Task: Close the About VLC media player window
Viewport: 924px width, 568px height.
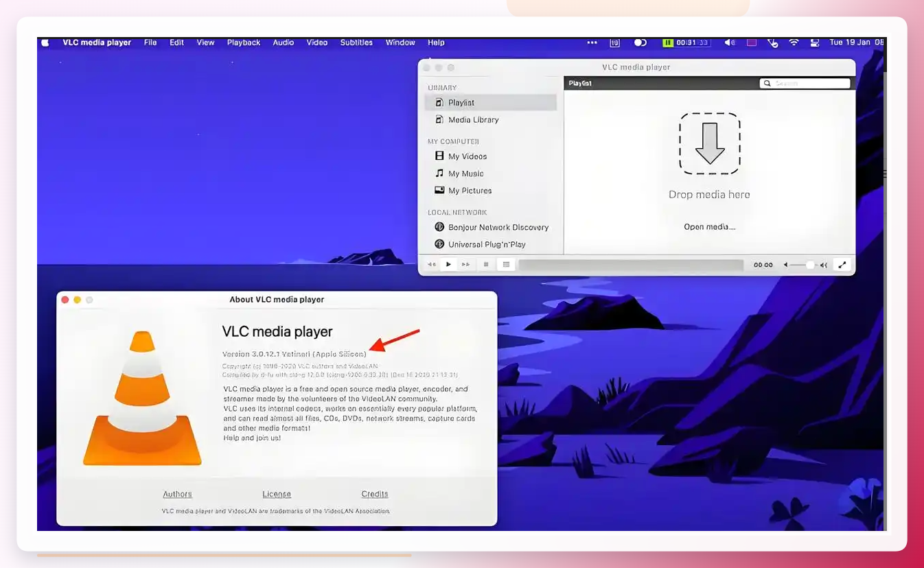Action: point(65,300)
